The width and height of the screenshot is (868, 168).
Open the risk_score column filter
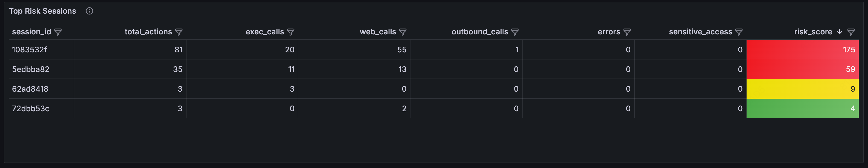click(851, 32)
